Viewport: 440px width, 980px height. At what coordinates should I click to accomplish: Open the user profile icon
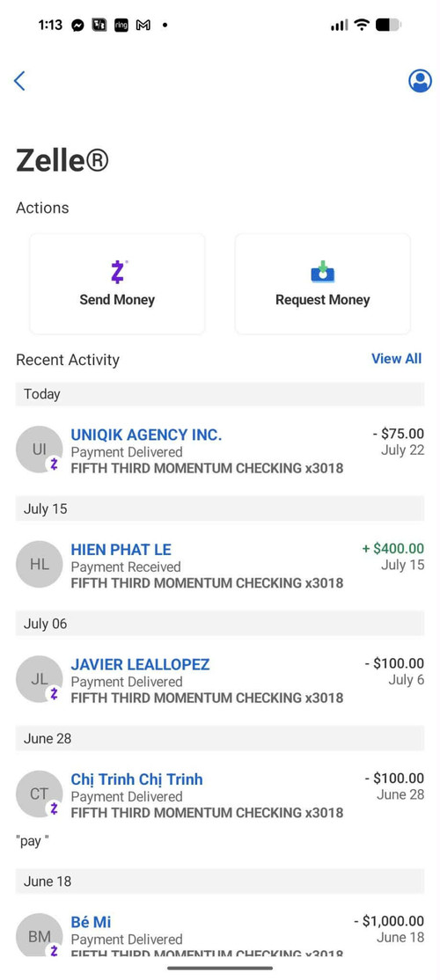point(420,81)
